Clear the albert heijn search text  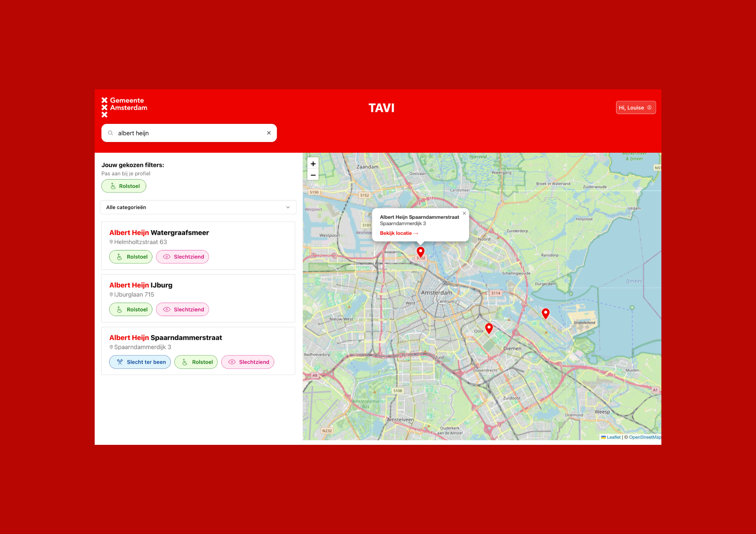269,133
